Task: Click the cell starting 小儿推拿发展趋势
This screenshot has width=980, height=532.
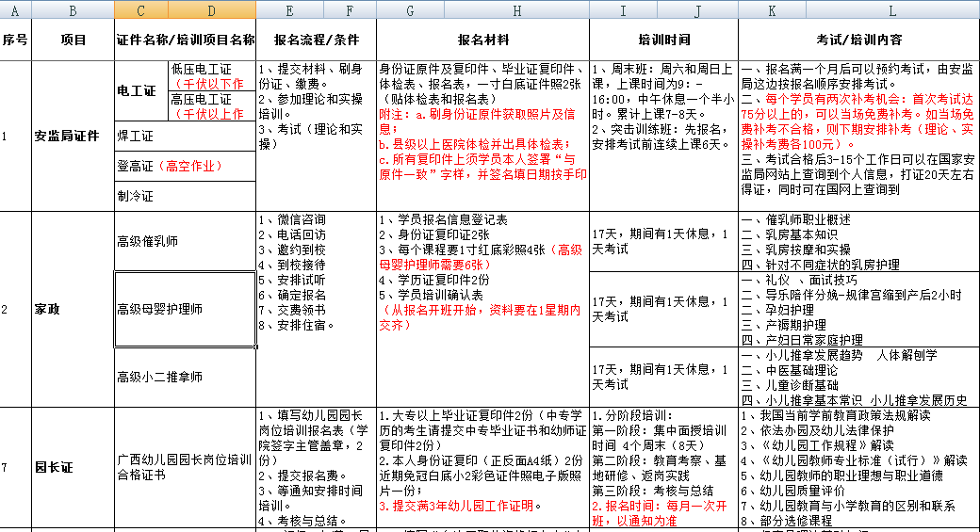Action: tap(859, 378)
